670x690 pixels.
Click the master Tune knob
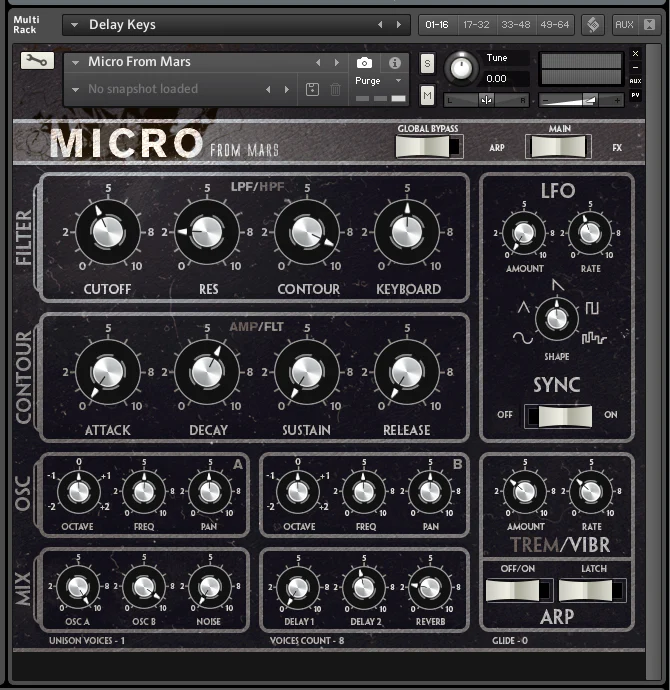(461, 68)
